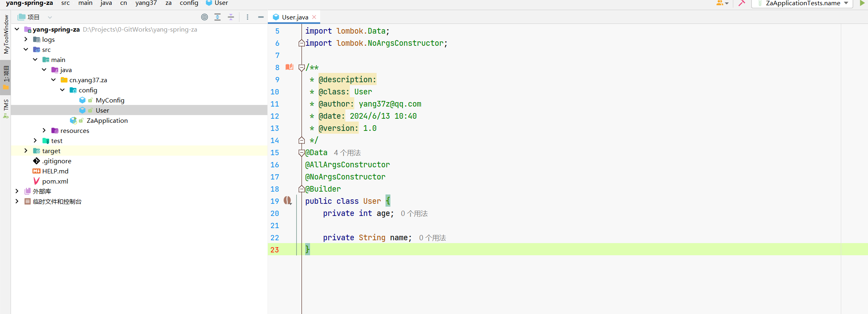Click line number 23 in gutter
Image resolution: width=868 pixels, height=314 pixels.
[x=275, y=250]
